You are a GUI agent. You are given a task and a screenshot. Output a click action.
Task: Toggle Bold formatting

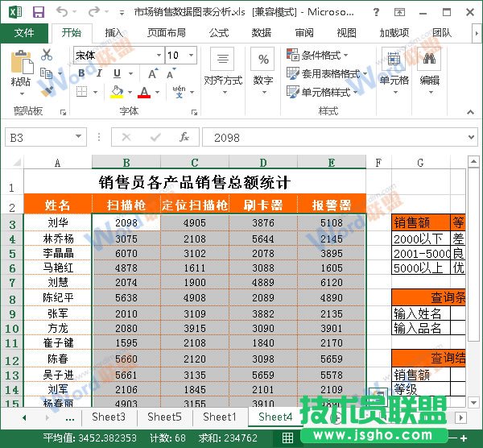[81, 73]
